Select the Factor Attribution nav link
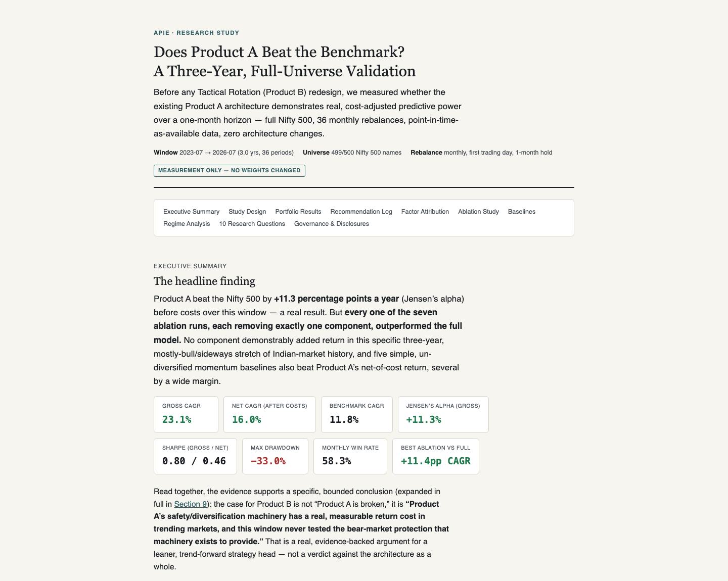 tap(425, 212)
